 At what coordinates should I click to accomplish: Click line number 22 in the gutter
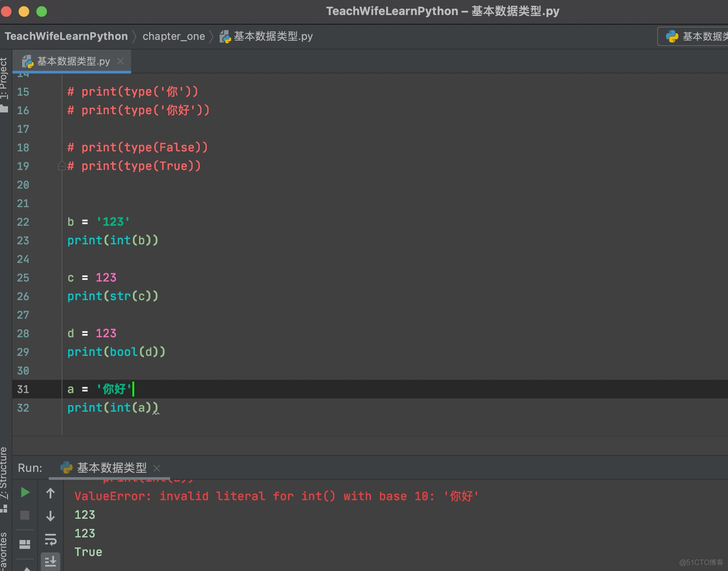pos(23,222)
